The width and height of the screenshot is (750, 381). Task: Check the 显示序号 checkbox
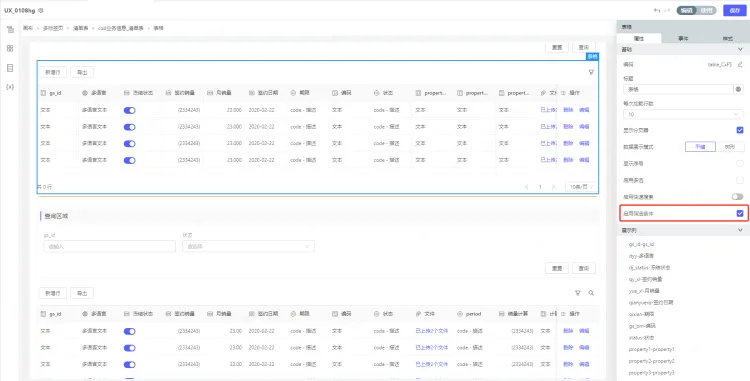[x=740, y=163]
